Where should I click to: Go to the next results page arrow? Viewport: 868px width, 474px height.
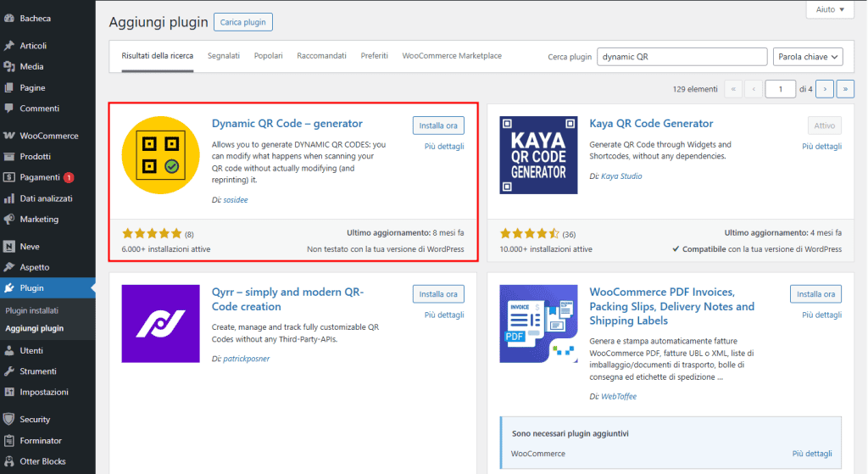point(826,89)
